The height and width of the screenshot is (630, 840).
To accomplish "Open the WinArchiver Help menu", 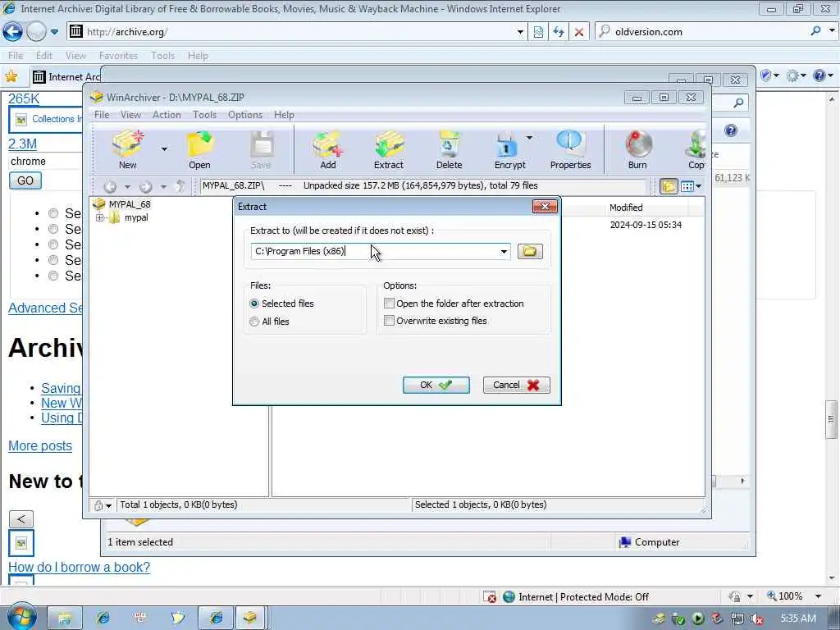I will [x=284, y=115].
